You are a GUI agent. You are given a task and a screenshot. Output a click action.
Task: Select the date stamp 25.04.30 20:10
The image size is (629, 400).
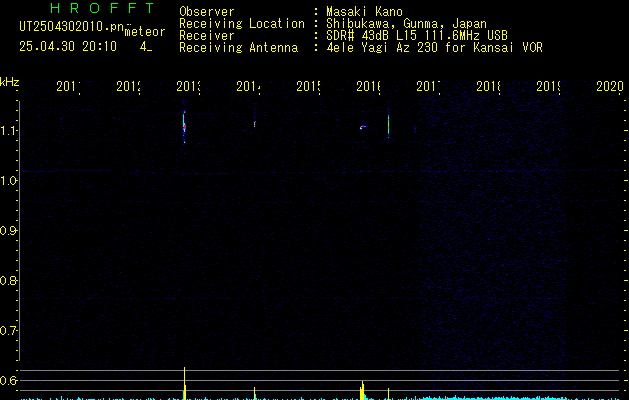(68, 47)
